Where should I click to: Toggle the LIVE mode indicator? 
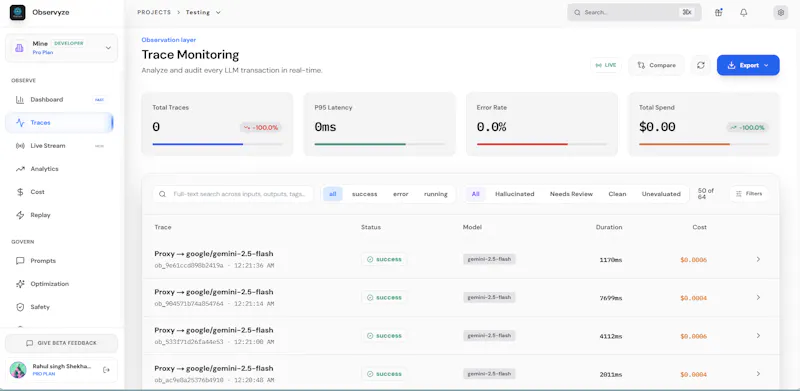pyautogui.click(x=606, y=65)
